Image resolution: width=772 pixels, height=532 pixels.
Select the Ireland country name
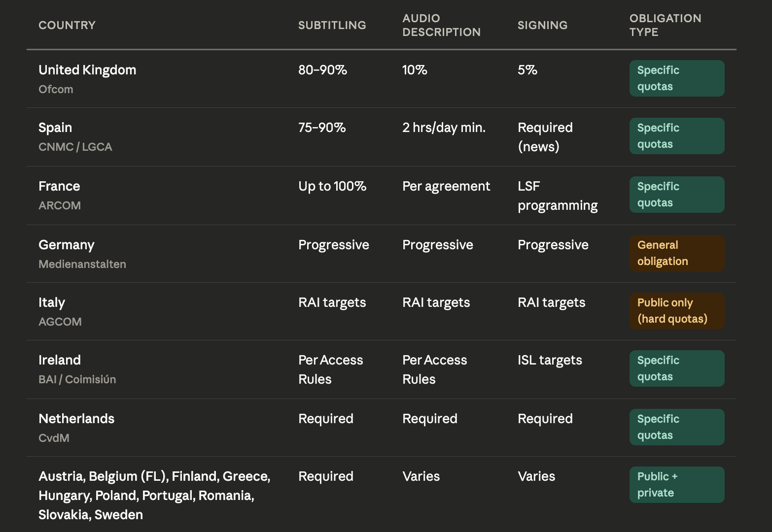pos(60,360)
